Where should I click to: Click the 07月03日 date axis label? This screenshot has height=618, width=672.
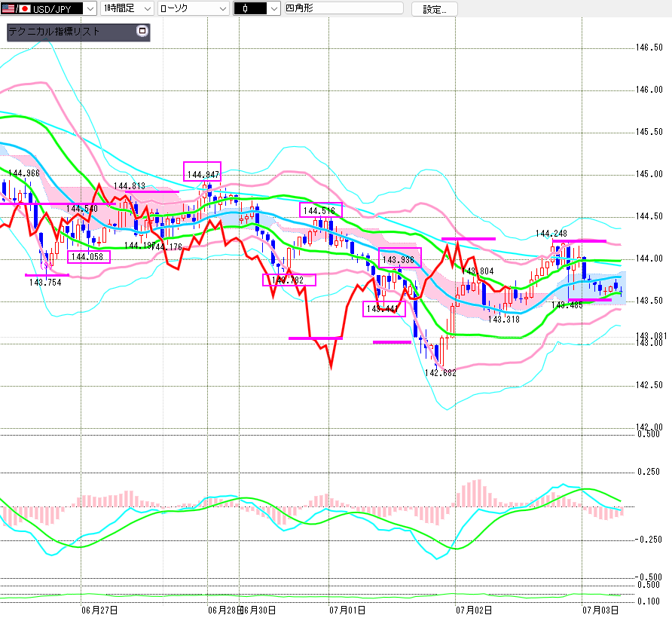pyautogui.click(x=600, y=610)
